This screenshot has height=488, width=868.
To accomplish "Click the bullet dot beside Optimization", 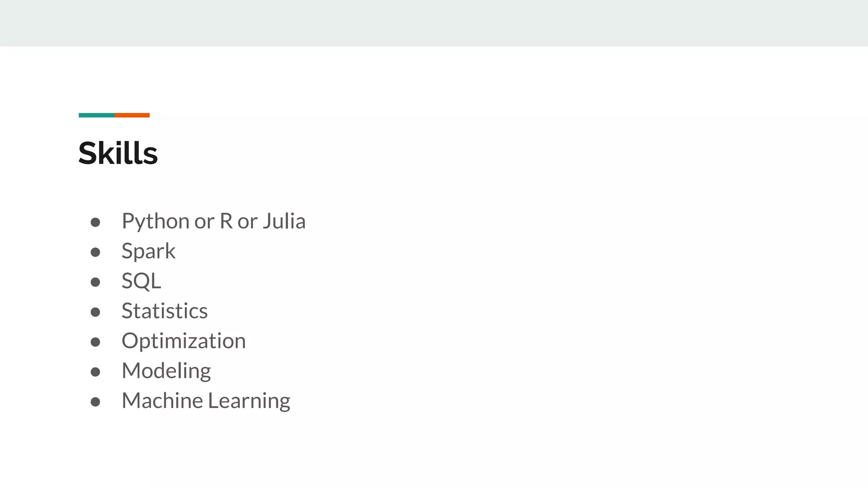I will [95, 342].
